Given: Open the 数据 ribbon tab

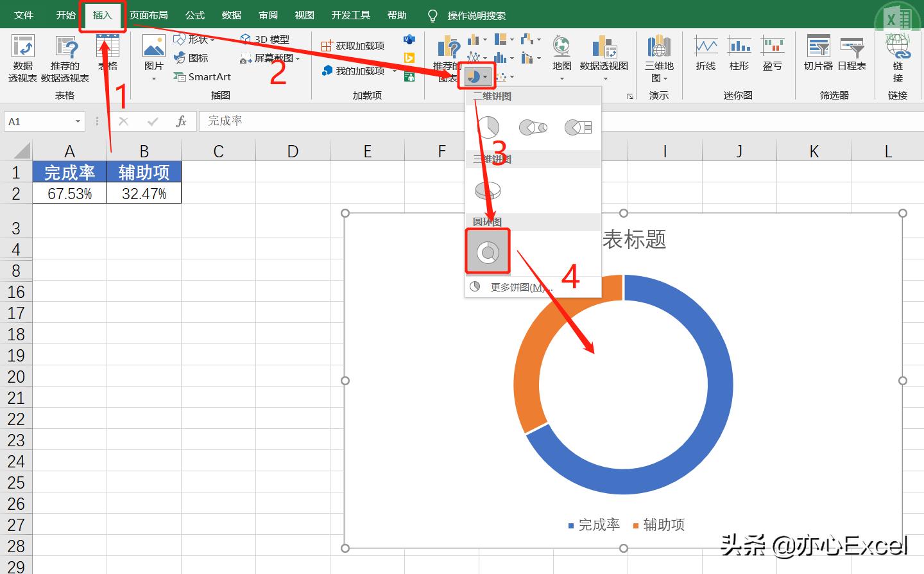Looking at the screenshot, I should pos(231,15).
